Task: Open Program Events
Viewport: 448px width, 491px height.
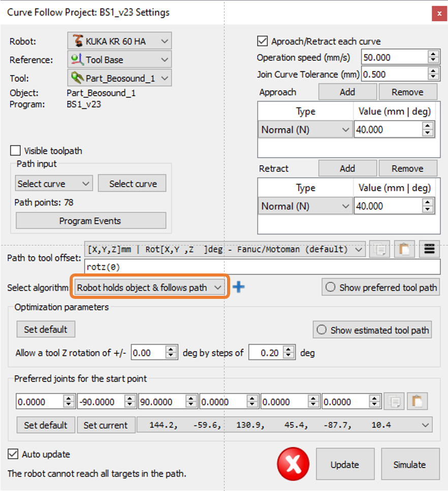Action: 91,221
